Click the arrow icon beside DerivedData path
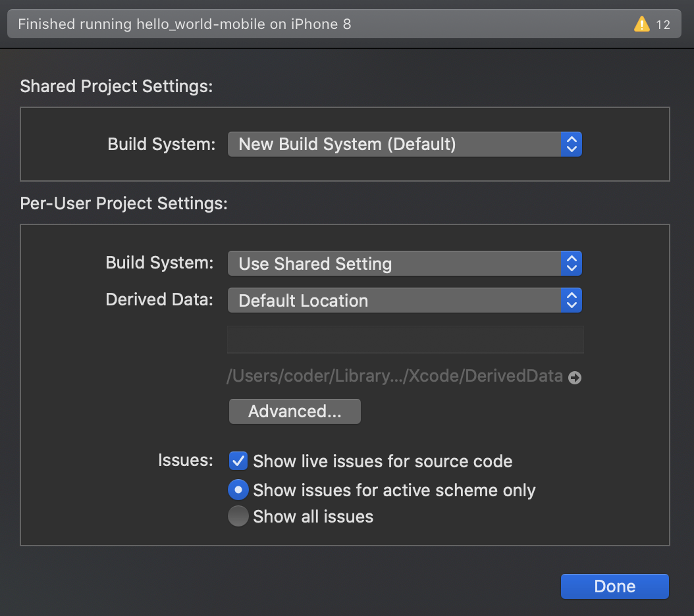The height and width of the screenshot is (616, 694). [575, 378]
